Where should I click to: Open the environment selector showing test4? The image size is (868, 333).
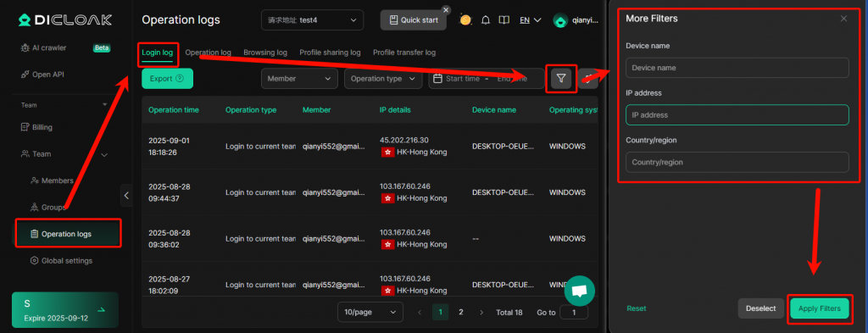click(x=312, y=20)
